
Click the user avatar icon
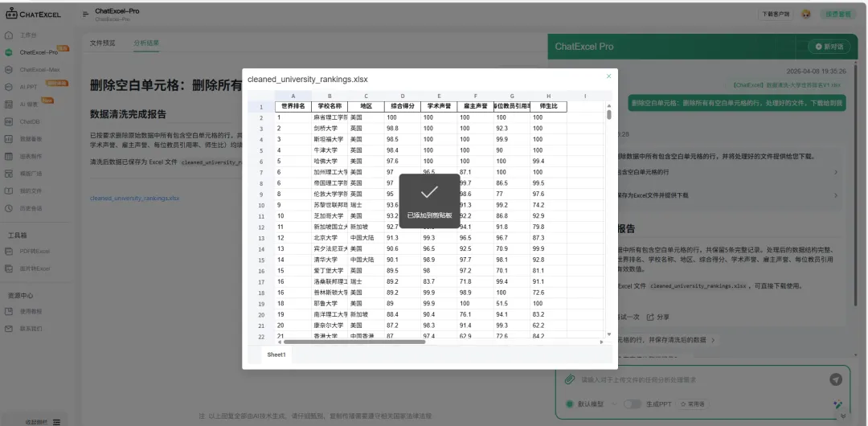(x=806, y=14)
